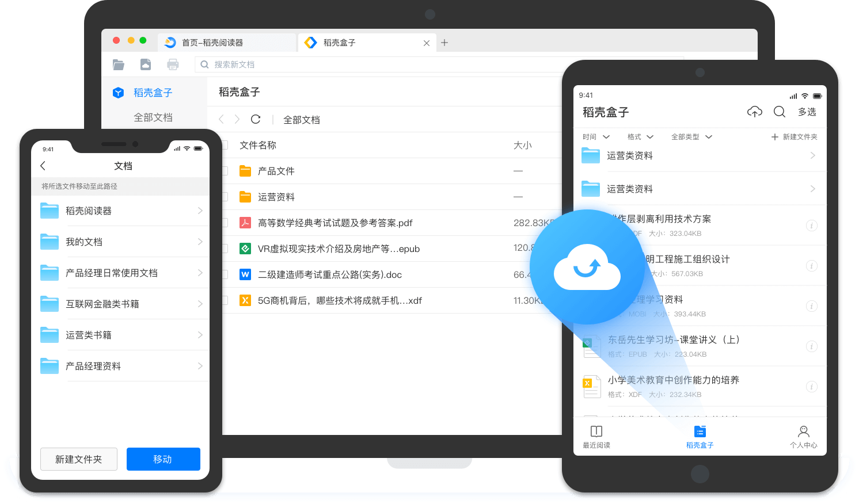Tap the large blue cloud sync button

coord(587,267)
